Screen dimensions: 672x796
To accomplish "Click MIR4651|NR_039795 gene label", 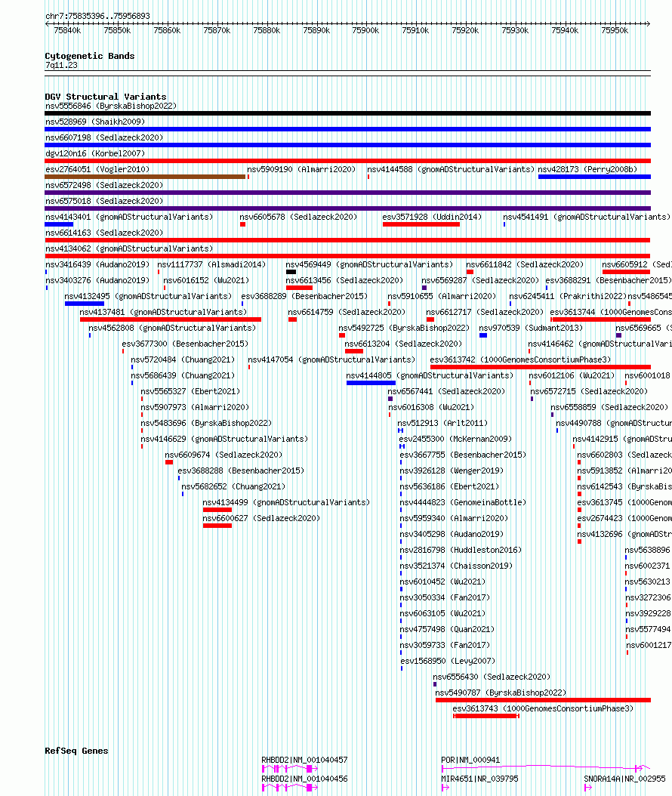I will point(479,779).
